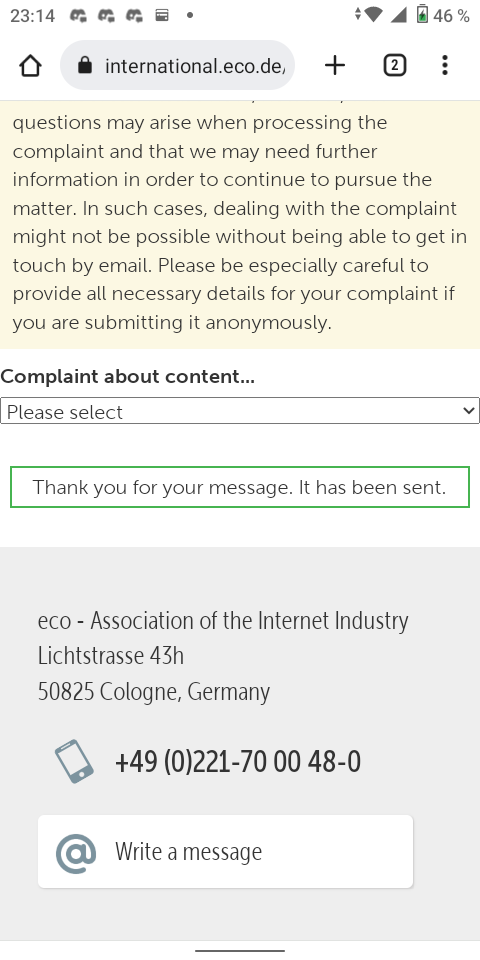
Task: Tap the browser home icon
Action: click(30, 66)
